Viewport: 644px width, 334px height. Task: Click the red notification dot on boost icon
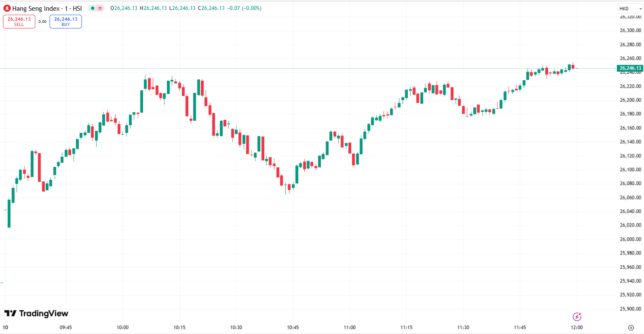pos(581,313)
